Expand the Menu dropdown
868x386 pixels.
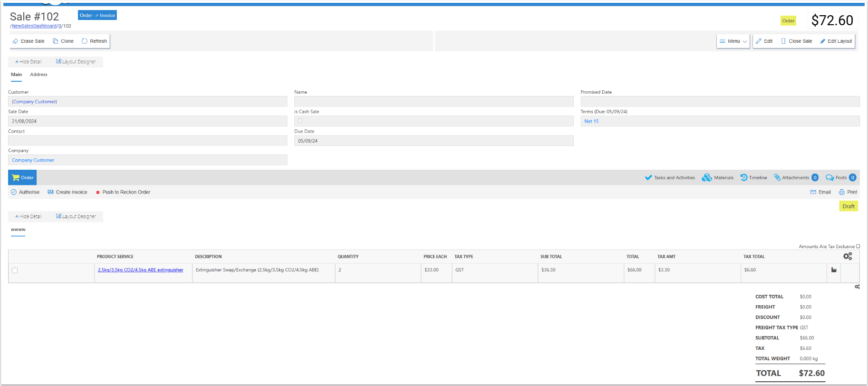[x=733, y=41]
